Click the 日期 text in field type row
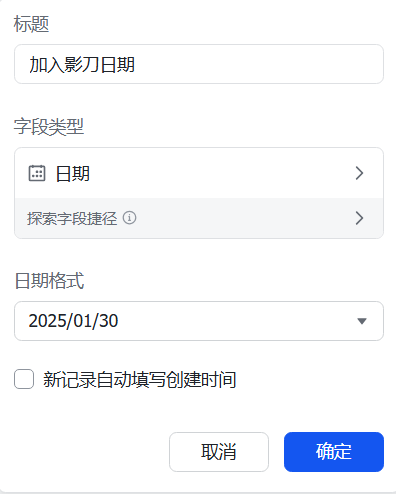This screenshot has height=494, width=396. [73, 173]
